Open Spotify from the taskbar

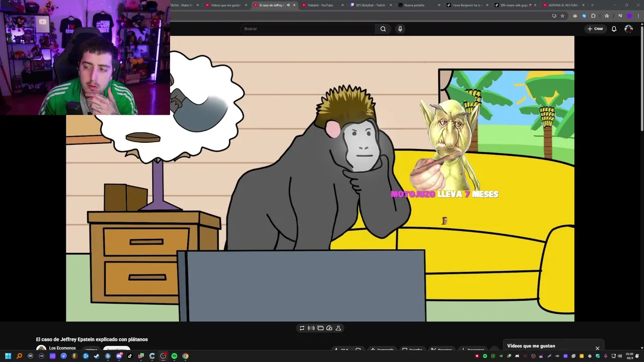174,356
